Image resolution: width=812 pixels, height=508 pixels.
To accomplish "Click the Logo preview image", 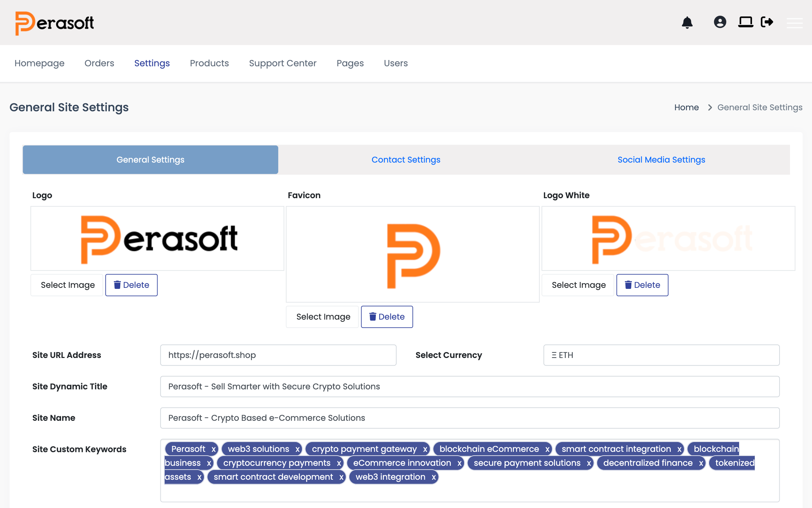I will coord(157,239).
